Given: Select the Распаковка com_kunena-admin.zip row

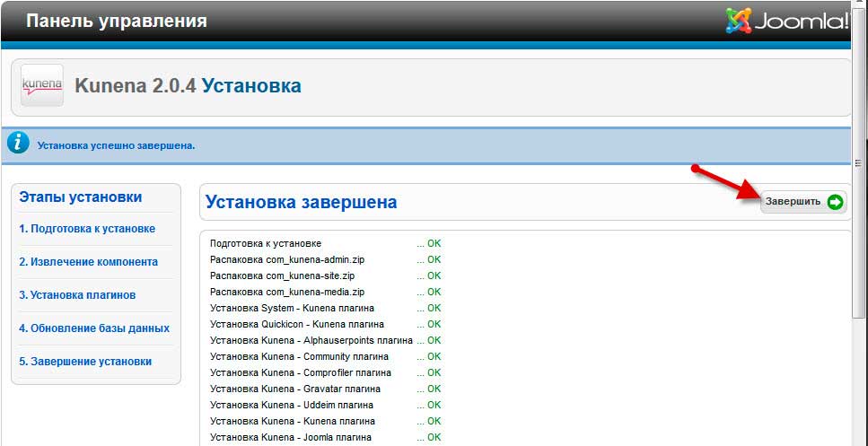Looking at the screenshot, I should pyautogui.click(x=326, y=259).
